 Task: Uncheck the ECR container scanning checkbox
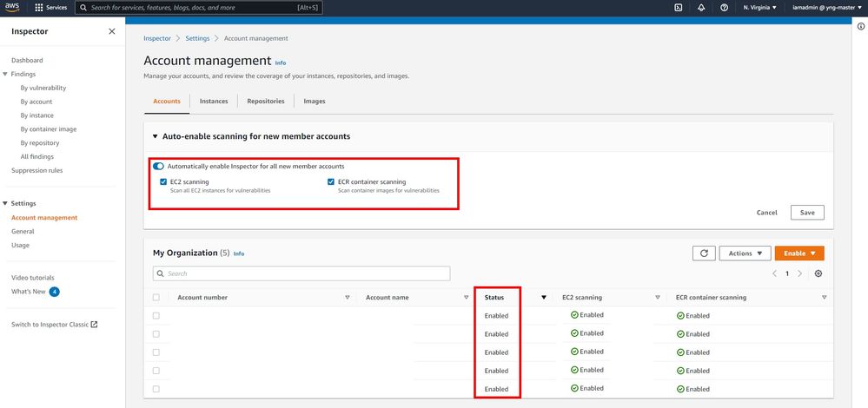pyautogui.click(x=331, y=181)
